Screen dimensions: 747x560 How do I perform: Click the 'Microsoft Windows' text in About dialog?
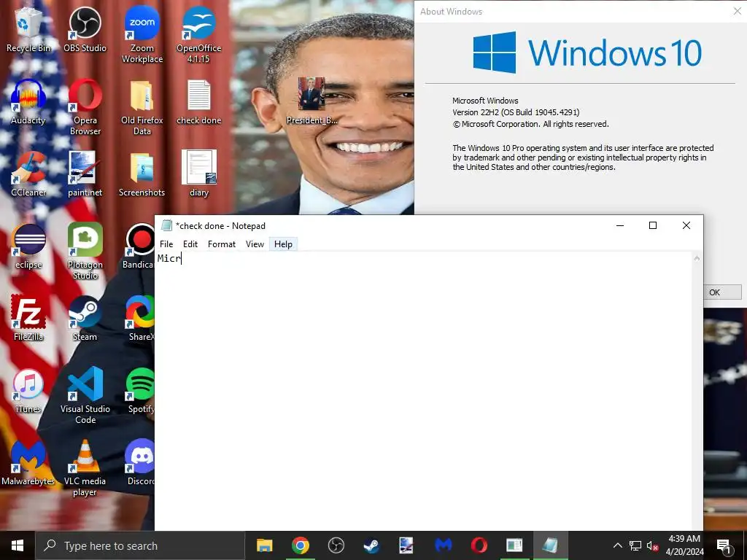tap(485, 101)
